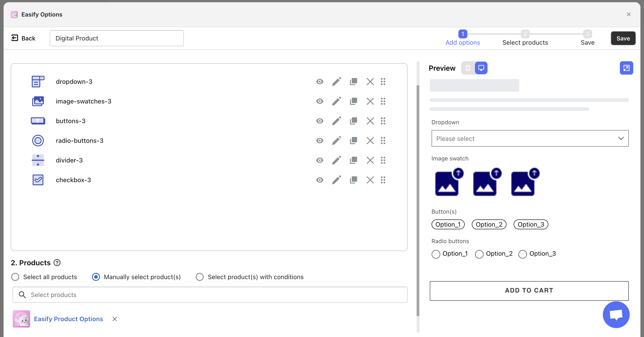Image resolution: width=644 pixels, height=337 pixels.
Task: Duplicate the divider-3 option
Action: click(x=353, y=160)
